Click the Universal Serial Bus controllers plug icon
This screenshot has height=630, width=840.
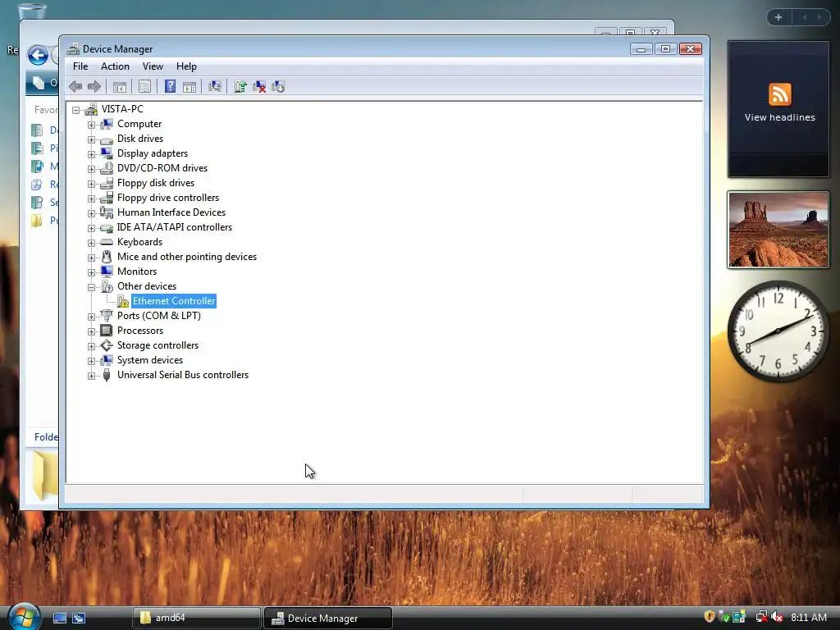click(x=107, y=375)
